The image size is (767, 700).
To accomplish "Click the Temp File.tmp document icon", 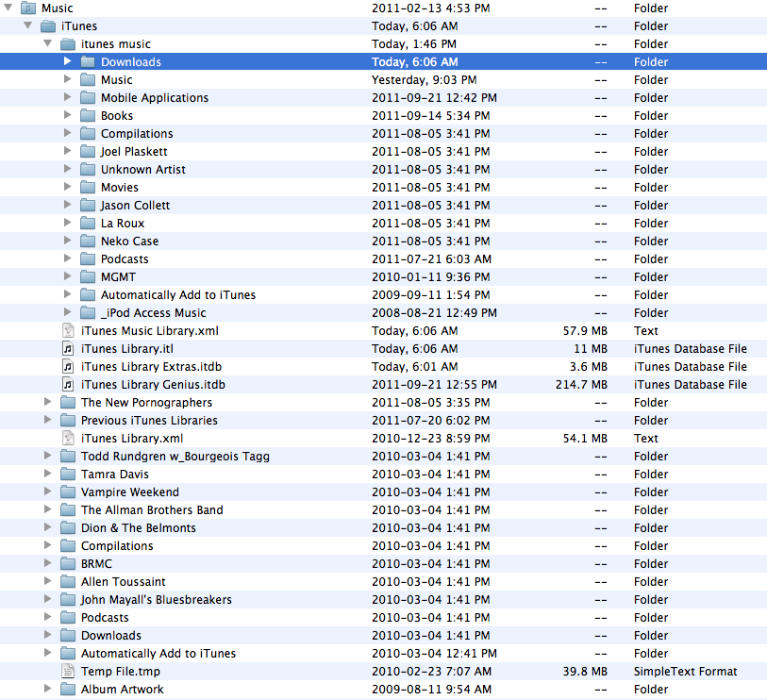I will point(68,671).
